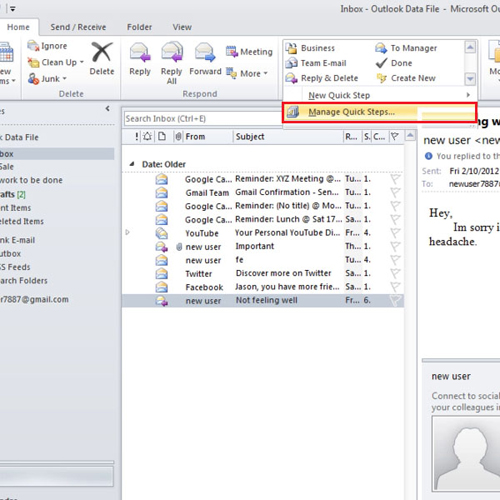The height and width of the screenshot is (500, 500).
Task: Sort by the Icon type column
Action: [162, 136]
